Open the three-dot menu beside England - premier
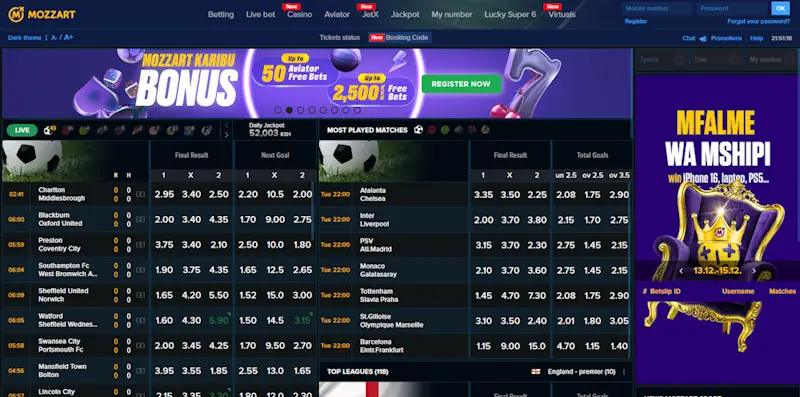Viewport: 800px width, 397px height. click(x=624, y=372)
